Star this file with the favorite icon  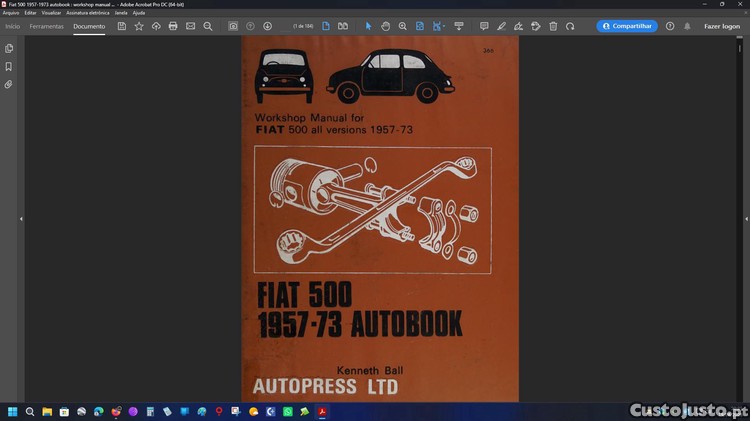pyautogui.click(x=139, y=26)
